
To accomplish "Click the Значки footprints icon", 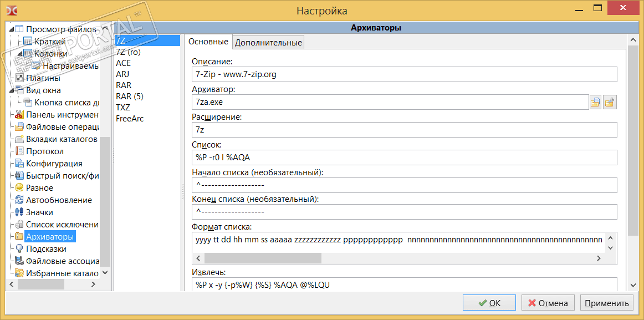I will click(x=19, y=212).
